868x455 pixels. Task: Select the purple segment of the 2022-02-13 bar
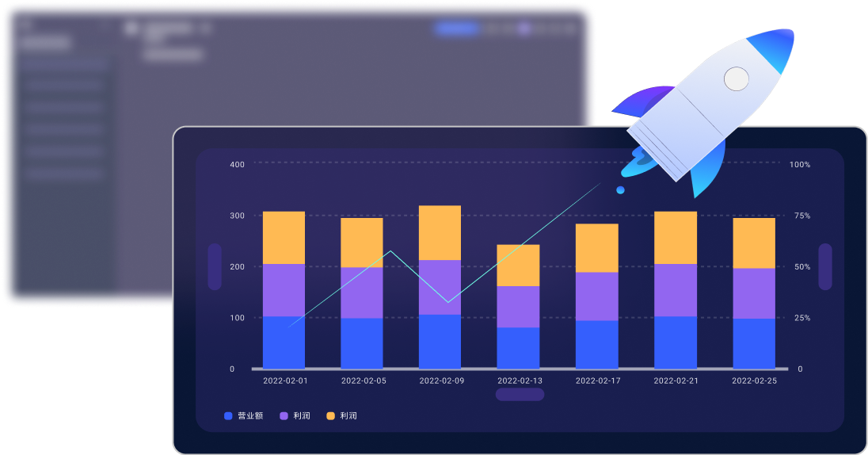518,307
